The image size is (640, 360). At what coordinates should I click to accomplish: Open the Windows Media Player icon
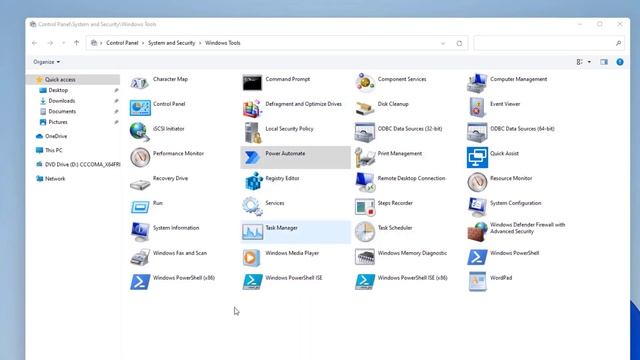pos(252,257)
